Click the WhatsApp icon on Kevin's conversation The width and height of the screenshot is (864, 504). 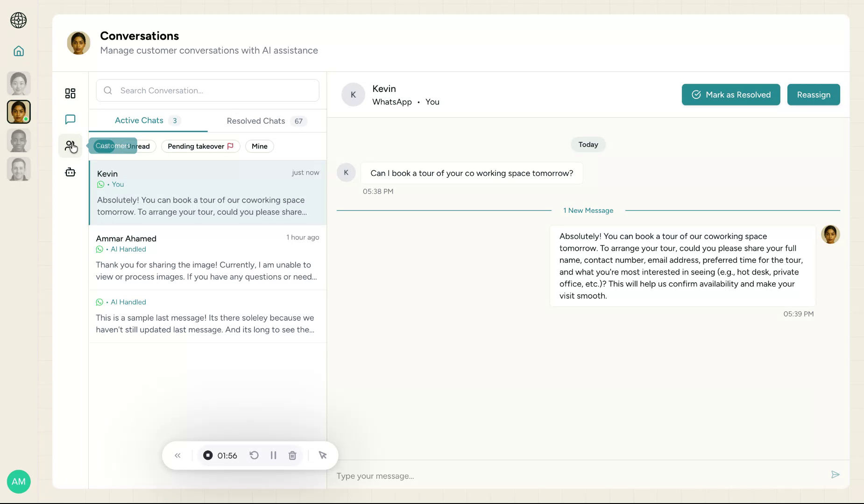(100, 184)
